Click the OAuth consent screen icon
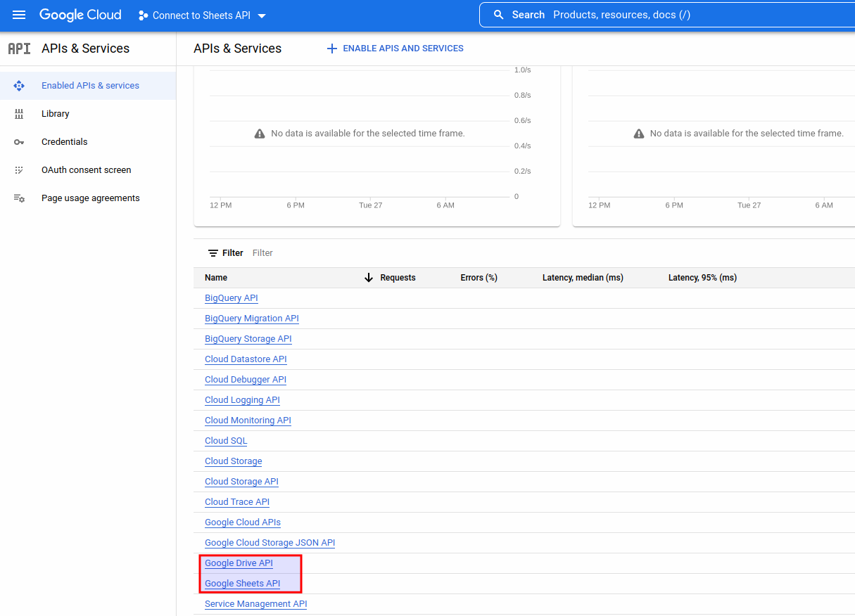The width and height of the screenshot is (855, 616). 19,170
